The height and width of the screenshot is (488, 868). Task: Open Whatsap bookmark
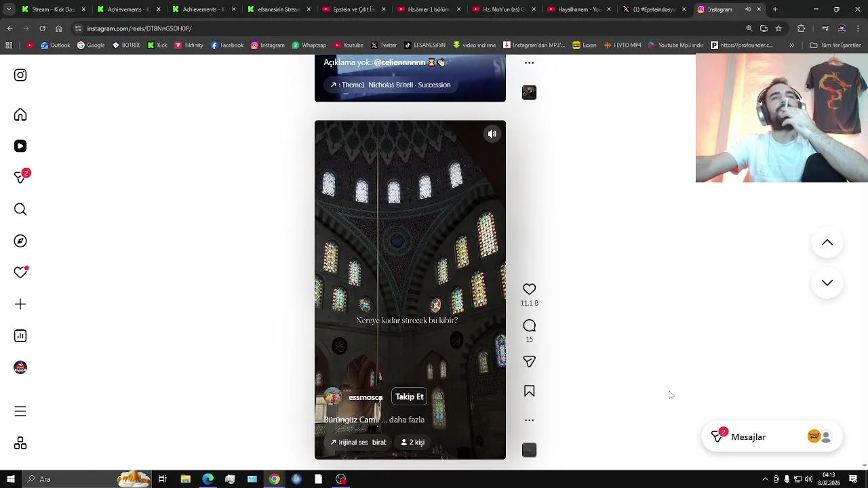pos(309,45)
